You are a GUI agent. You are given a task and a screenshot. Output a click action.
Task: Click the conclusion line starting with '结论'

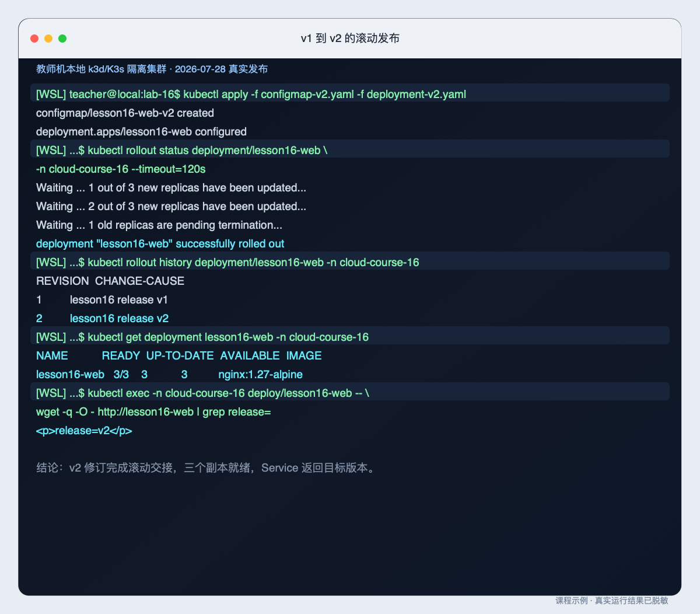(207, 468)
